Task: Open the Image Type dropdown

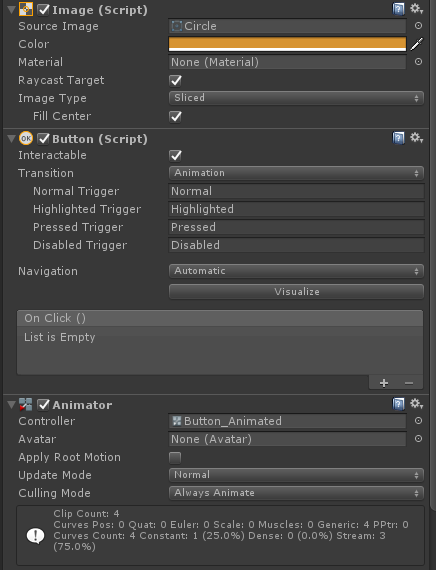Action: (296, 98)
